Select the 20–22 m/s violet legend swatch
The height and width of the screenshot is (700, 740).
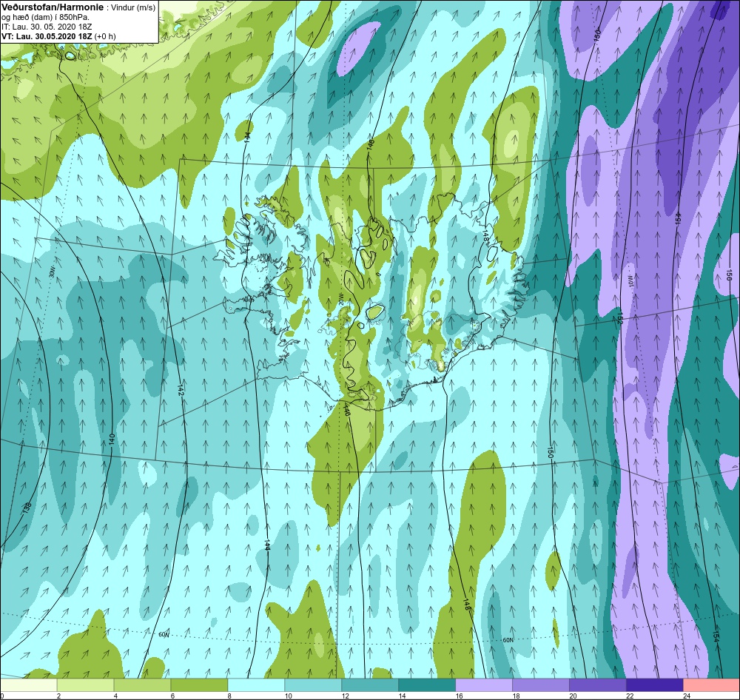point(597,684)
